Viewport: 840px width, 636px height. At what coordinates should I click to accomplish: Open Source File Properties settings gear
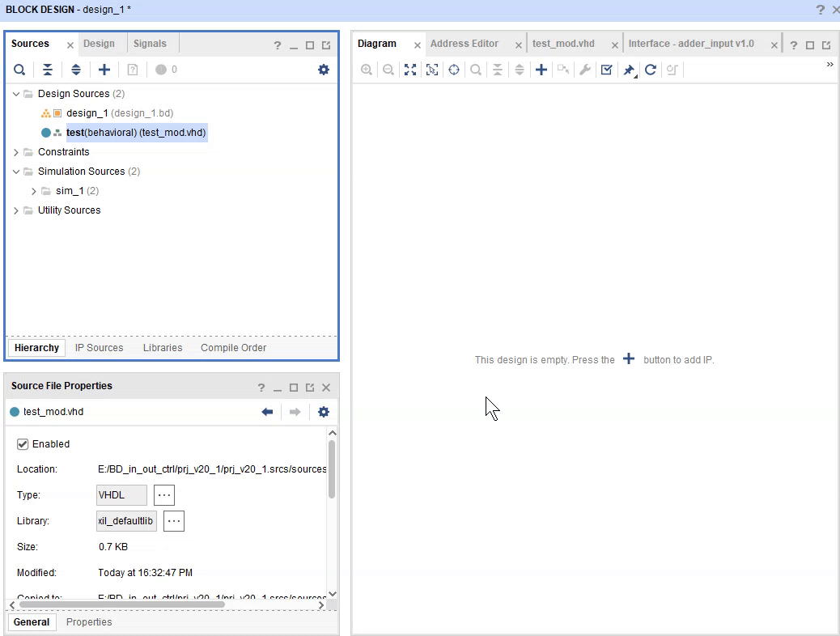click(x=324, y=412)
